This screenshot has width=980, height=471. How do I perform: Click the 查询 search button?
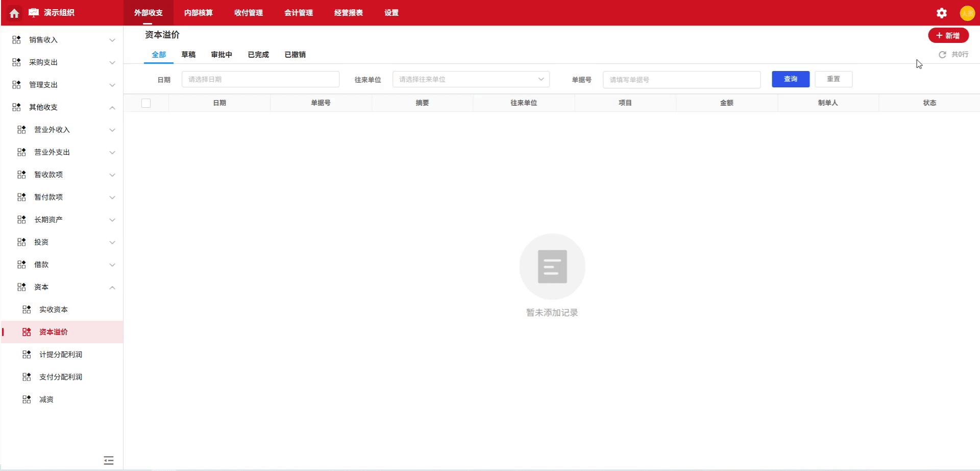click(x=791, y=79)
